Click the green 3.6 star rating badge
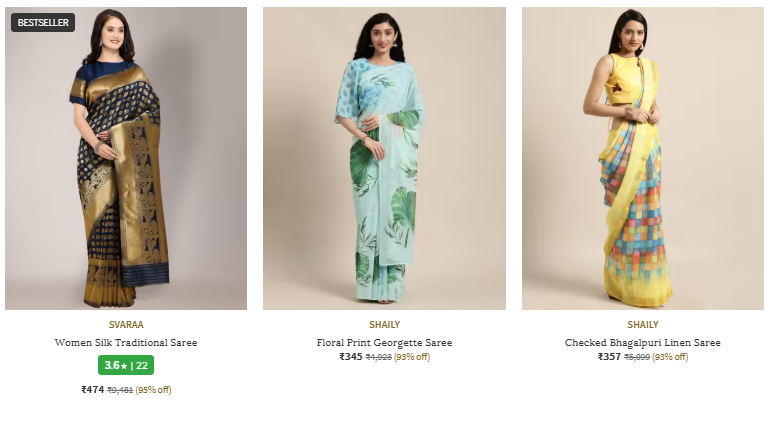The width and height of the screenshot is (772, 430). [126, 365]
